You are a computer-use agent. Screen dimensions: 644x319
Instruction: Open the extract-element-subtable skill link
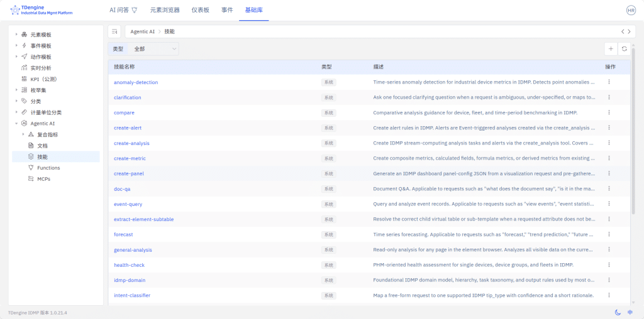144,219
